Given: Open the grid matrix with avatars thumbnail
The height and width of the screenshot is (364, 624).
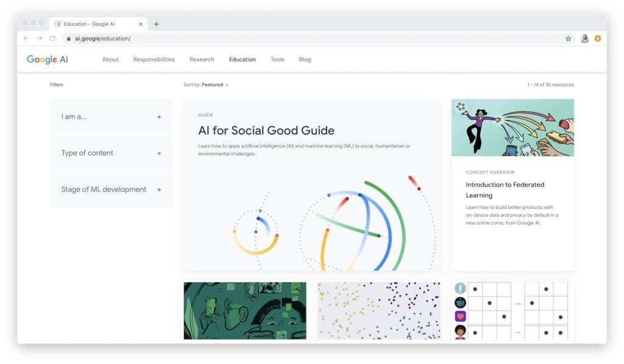Looking at the screenshot, I should point(512,311).
